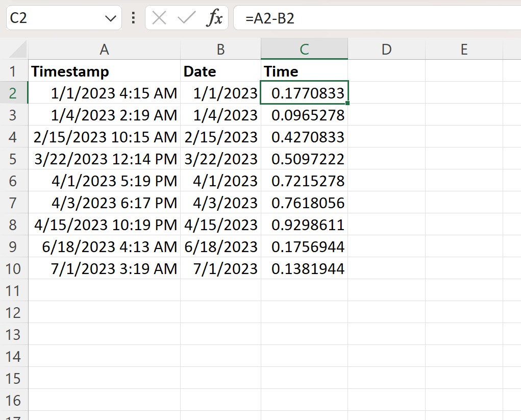Click column header D
This screenshot has height=420, width=521.
pyautogui.click(x=386, y=50)
